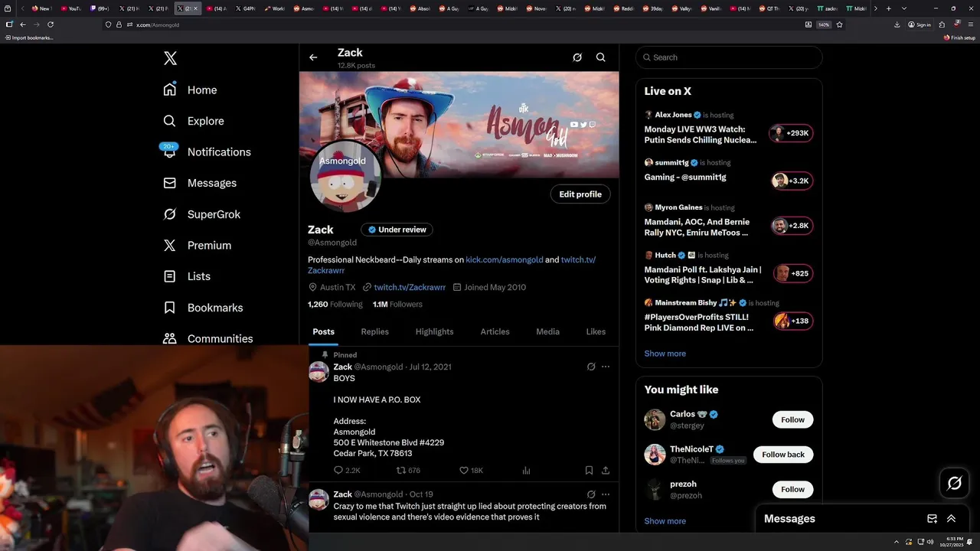Join Hutch Mamdani Poll live stream
Screen dimensions: 980x551
tap(792, 273)
